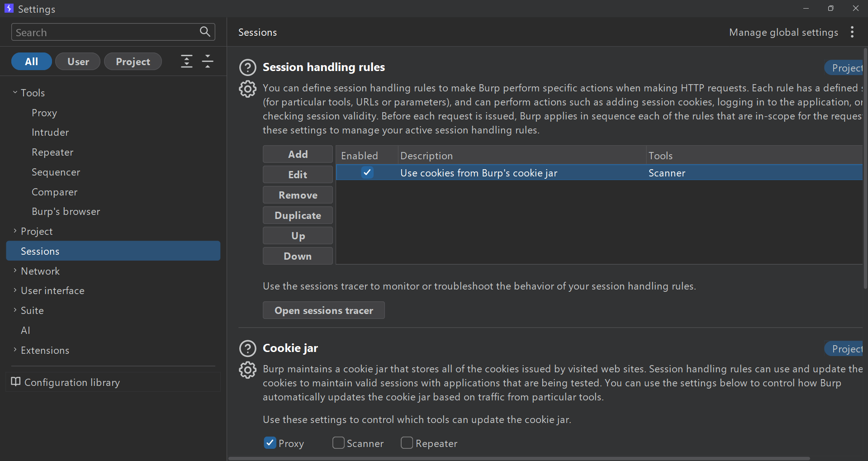
Task: Click the Project badge beside Session handling rules
Action: pyautogui.click(x=844, y=68)
